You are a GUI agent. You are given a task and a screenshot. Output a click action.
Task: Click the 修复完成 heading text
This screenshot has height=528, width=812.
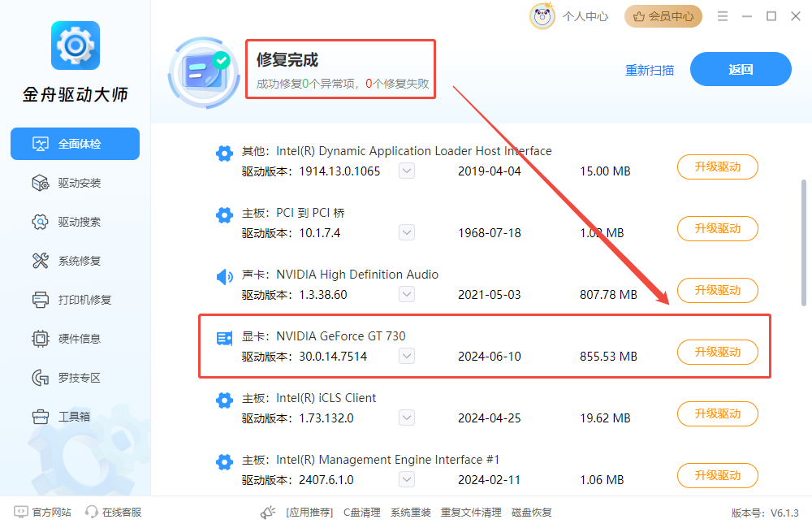[287, 60]
